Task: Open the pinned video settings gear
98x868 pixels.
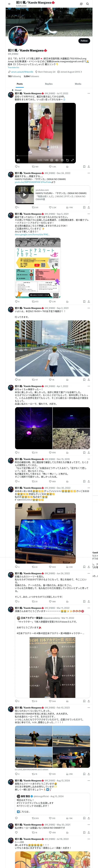Action: (62, 160)
